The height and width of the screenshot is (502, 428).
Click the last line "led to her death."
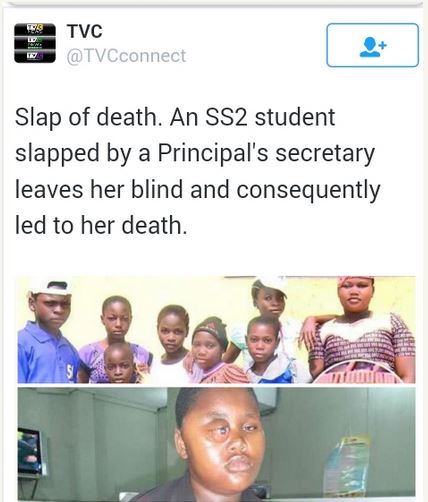point(101,225)
